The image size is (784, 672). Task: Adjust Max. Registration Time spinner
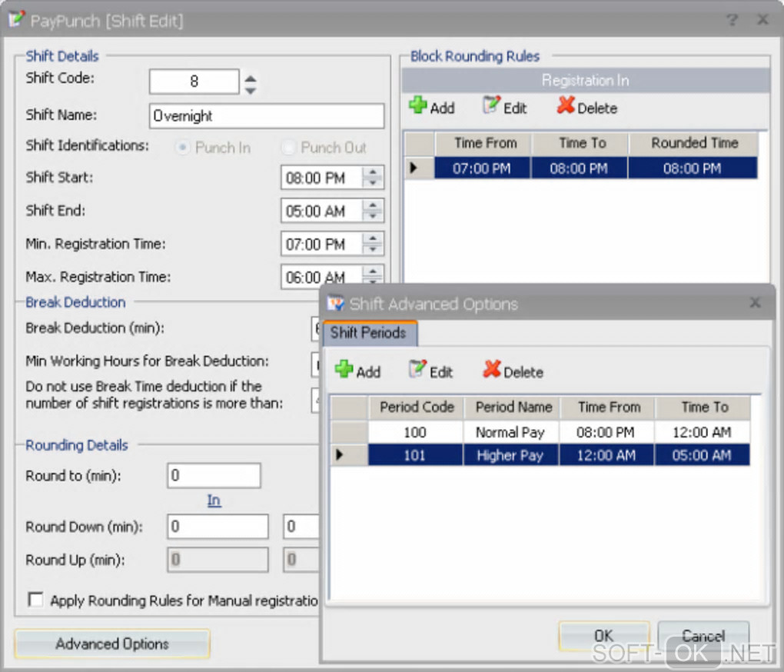click(373, 276)
